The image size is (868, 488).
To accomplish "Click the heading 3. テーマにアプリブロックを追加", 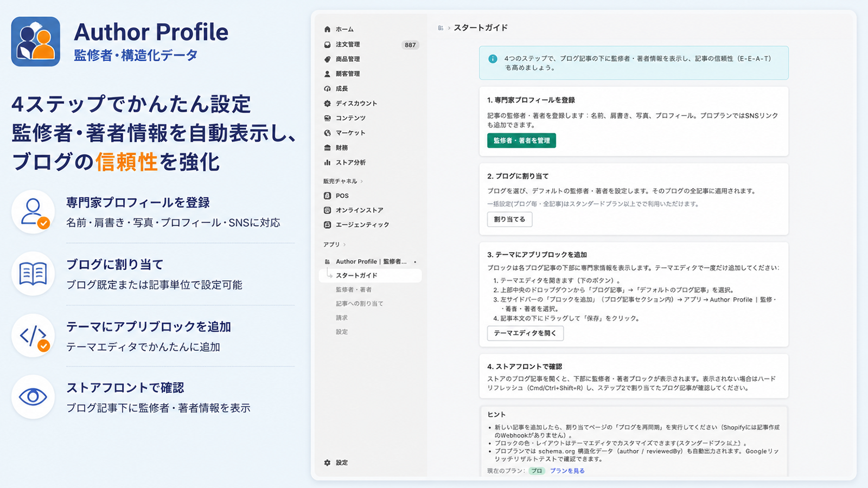I will (537, 254).
